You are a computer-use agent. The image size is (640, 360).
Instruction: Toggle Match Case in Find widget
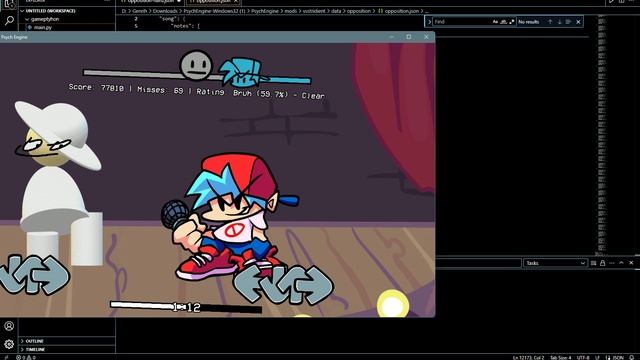coord(495,22)
